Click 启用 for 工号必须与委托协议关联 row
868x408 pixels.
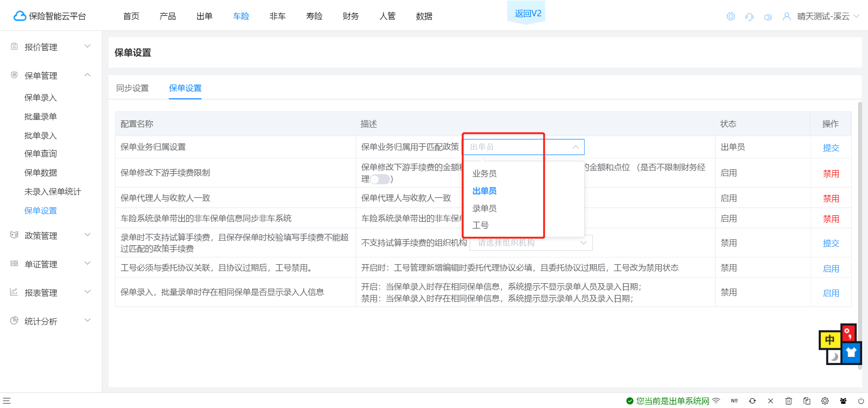831,269
